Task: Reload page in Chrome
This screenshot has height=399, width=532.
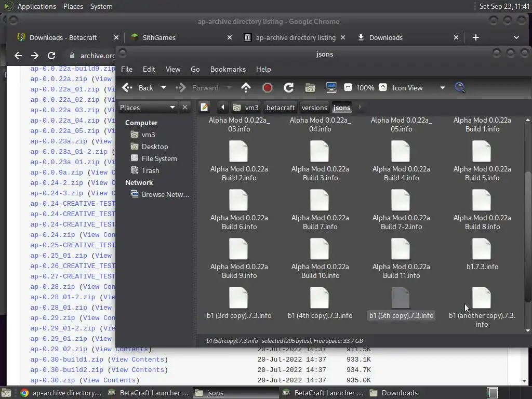Action: coord(51,56)
